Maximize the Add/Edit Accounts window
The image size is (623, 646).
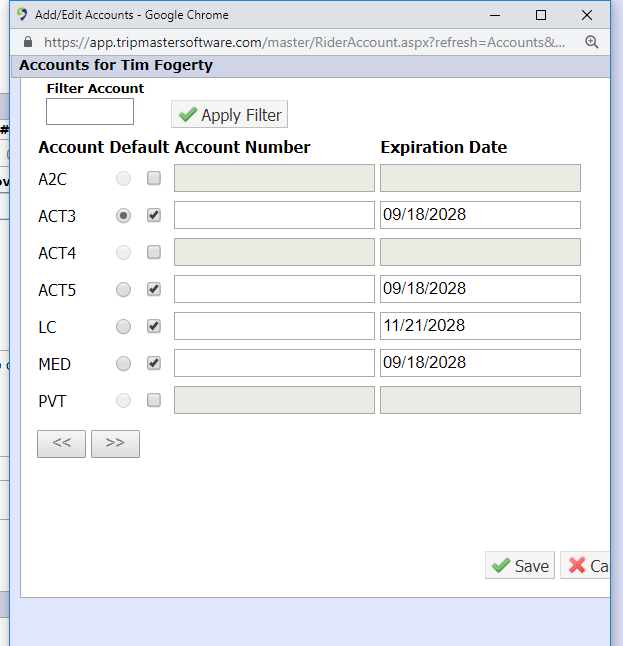541,15
